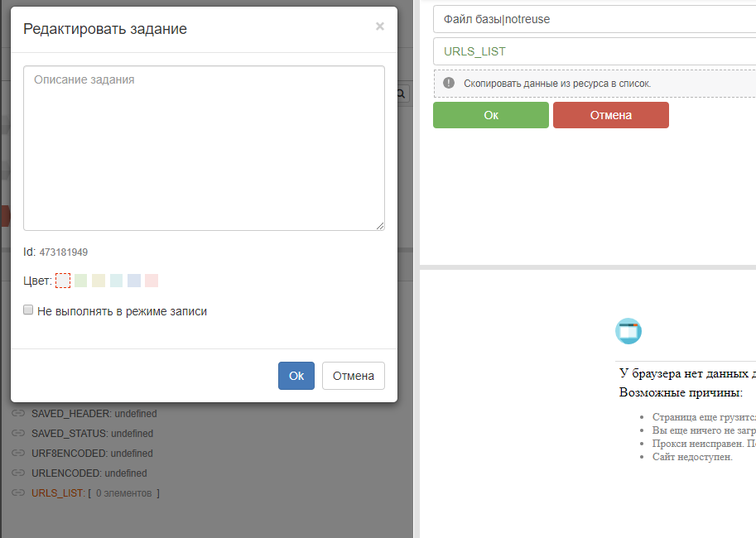The height and width of the screenshot is (538, 756).
Task: Click link icon next to URLS_LIST
Action: tap(18, 492)
